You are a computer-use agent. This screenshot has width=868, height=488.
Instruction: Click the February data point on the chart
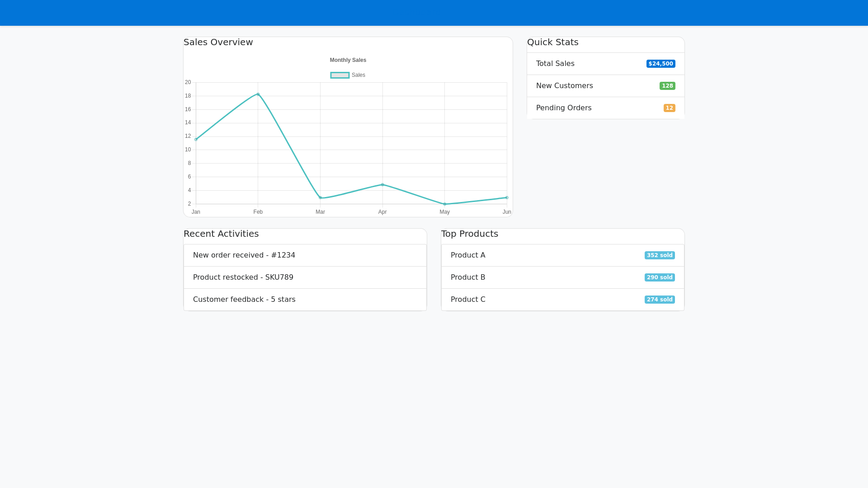258,95
